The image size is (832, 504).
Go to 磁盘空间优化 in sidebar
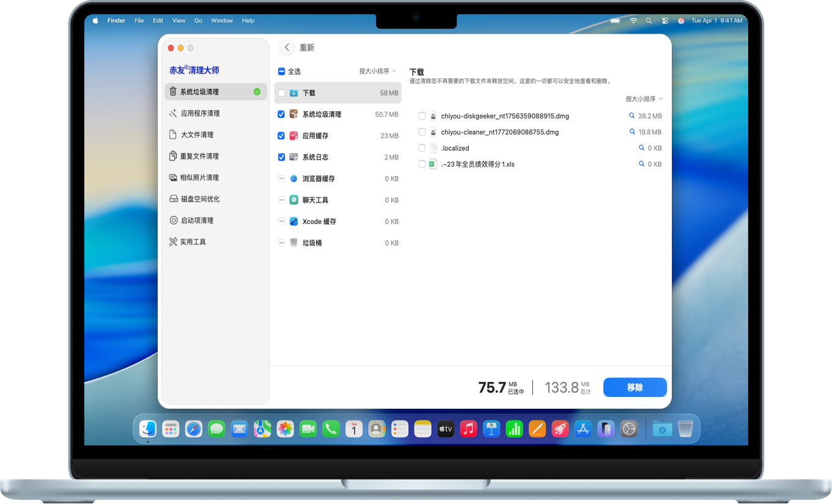199,199
